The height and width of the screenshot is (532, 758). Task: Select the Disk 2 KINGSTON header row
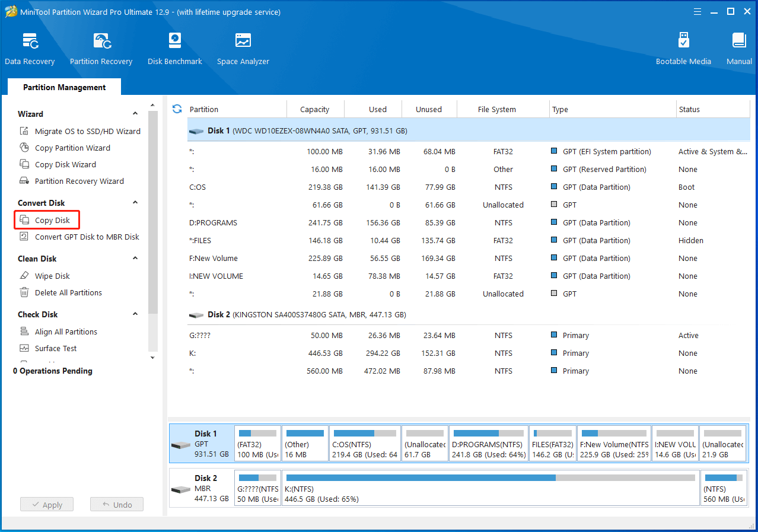tap(469, 314)
